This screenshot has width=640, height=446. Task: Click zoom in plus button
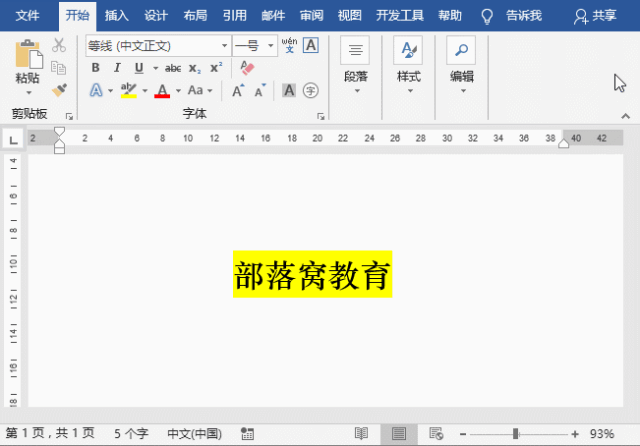coord(575,434)
